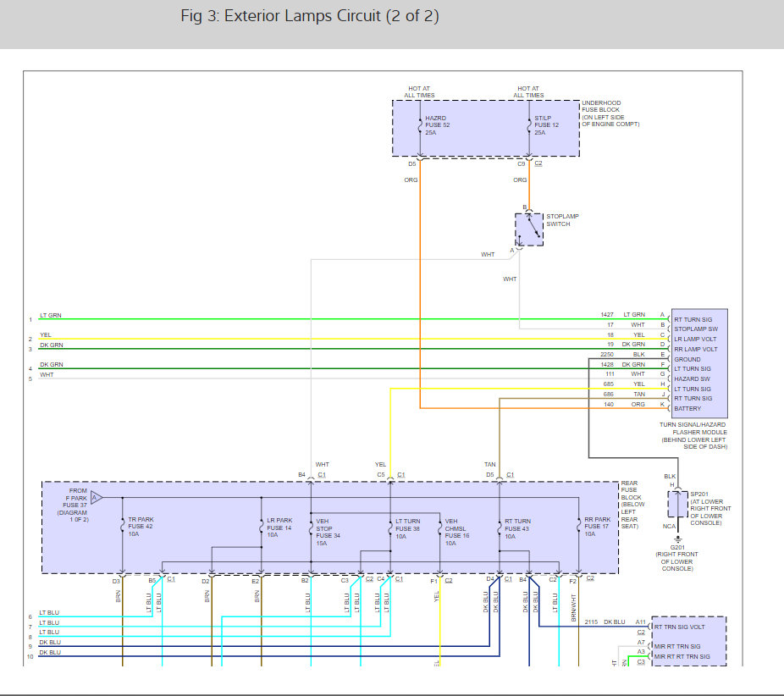Click the FROM F PARK FUSE 37 note
The height and width of the screenshot is (696, 784).
[x=73, y=505]
